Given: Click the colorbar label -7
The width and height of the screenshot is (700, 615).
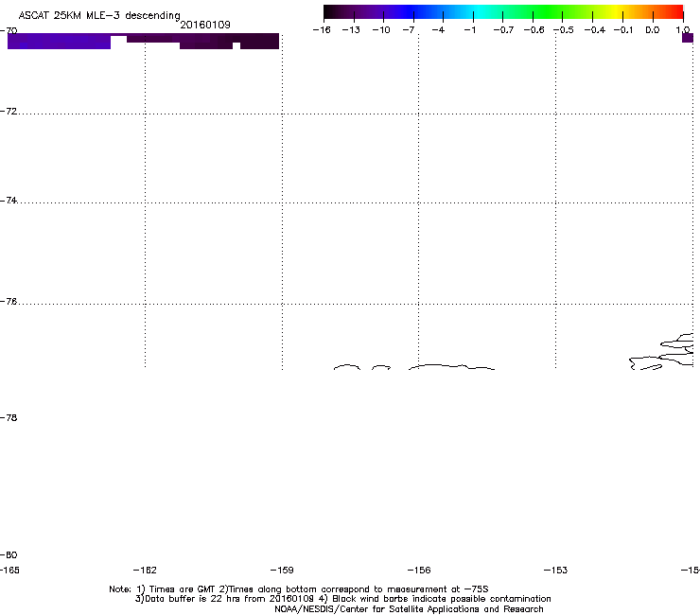Looking at the screenshot, I should [409, 30].
